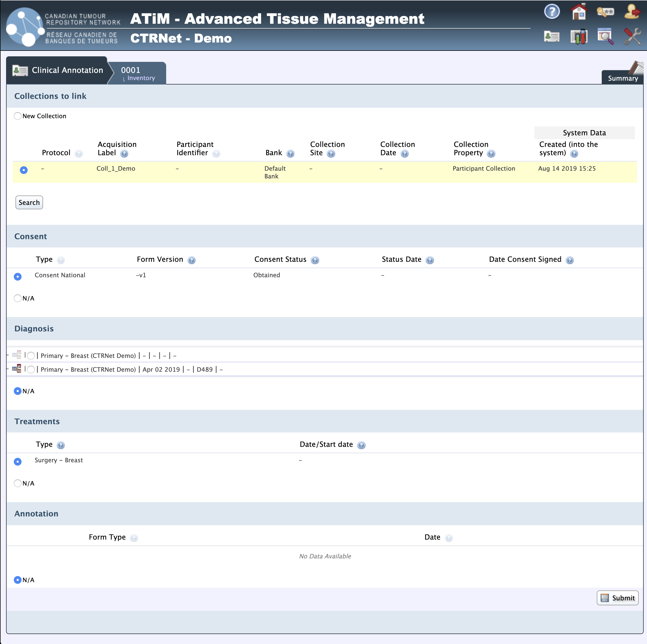Image resolution: width=647 pixels, height=644 pixels.
Task: Select N/A option under Treatments
Action: pyautogui.click(x=18, y=483)
